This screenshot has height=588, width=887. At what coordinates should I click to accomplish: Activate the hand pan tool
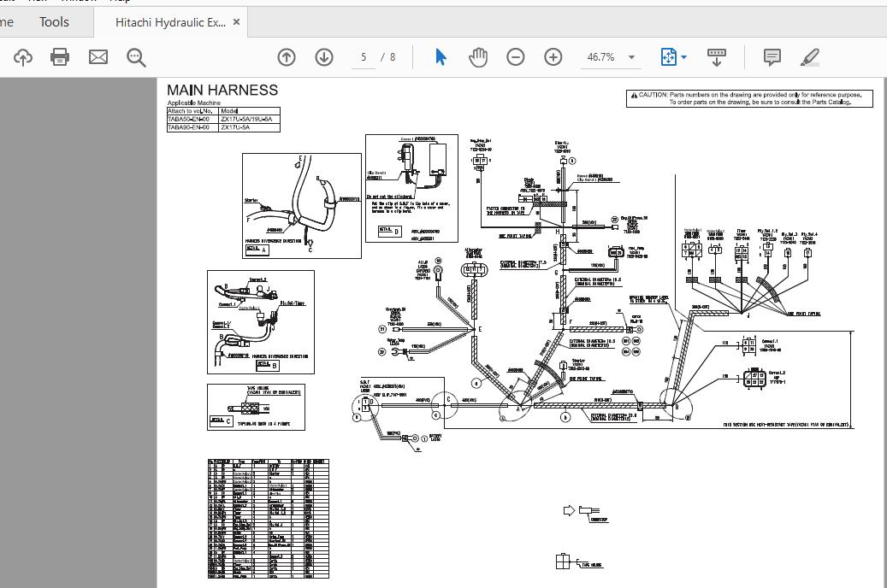478,57
